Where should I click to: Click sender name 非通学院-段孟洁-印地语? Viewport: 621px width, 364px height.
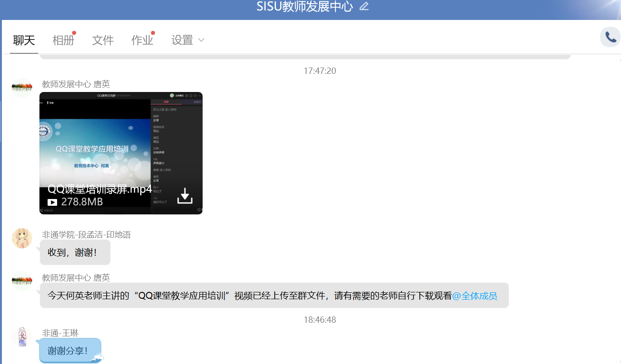point(86,235)
